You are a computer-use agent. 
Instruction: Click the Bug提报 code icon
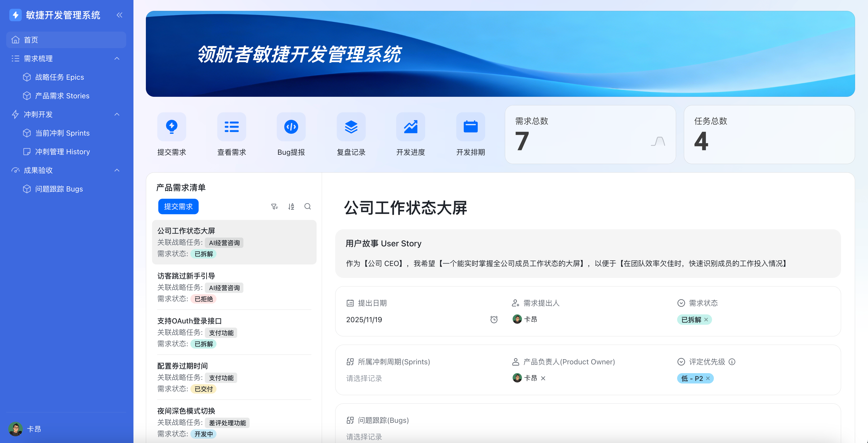click(x=291, y=127)
